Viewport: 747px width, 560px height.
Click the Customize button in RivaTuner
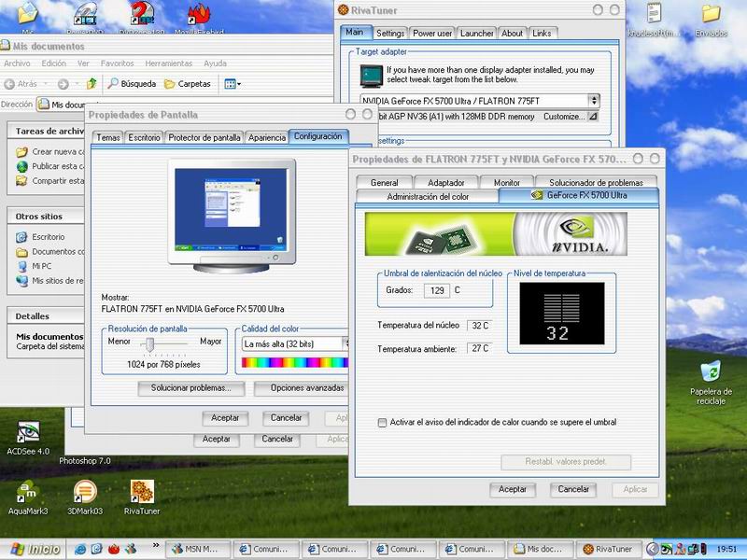point(564,116)
